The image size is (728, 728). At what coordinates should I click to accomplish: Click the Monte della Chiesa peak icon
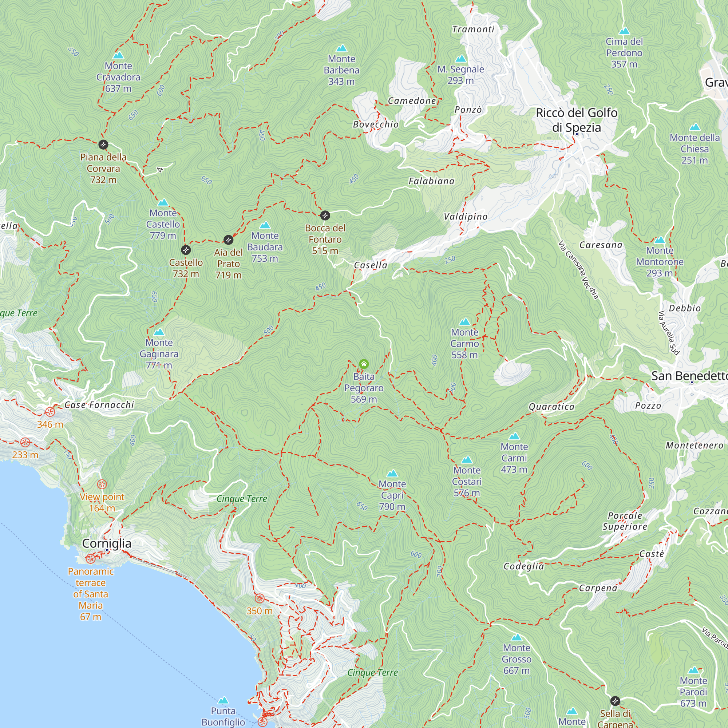(695, 127)
